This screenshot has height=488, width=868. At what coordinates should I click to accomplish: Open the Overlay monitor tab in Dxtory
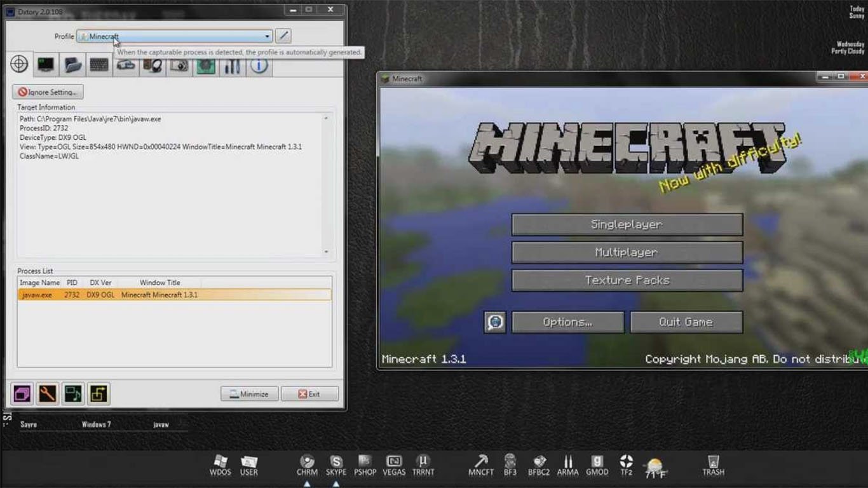point(46,65)
